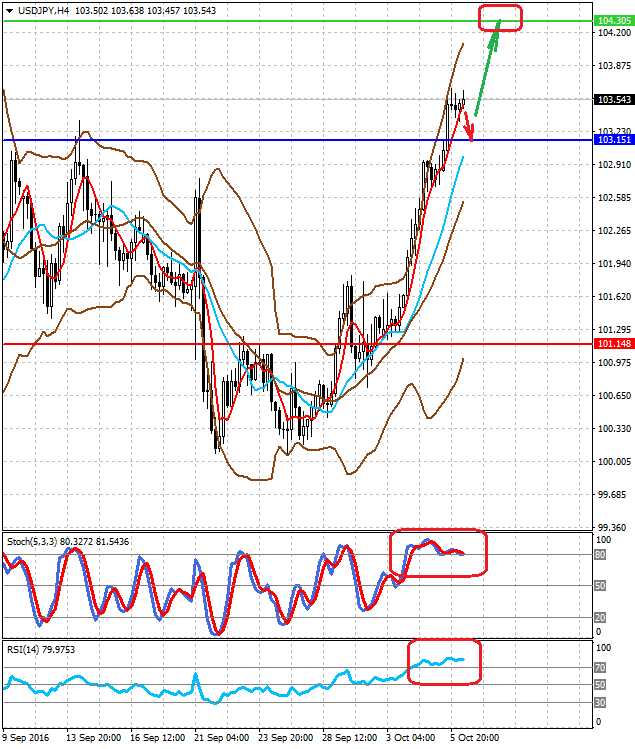The image size is (635, 749).
Task: Click the 102.585 price scale label
Action: (x=614, y=197)
